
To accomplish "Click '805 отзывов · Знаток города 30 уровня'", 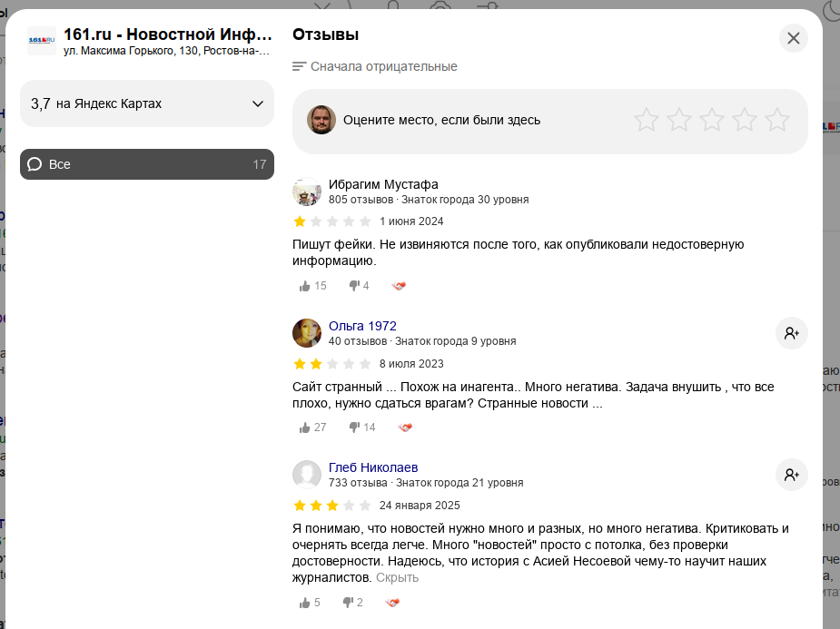I will (429, 200).
